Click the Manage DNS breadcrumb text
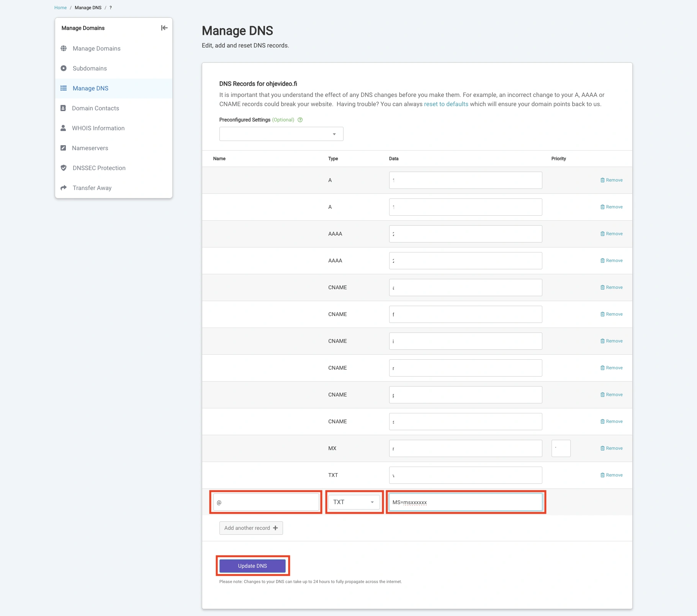Screen dimensions: 697x616 point(88,8)
